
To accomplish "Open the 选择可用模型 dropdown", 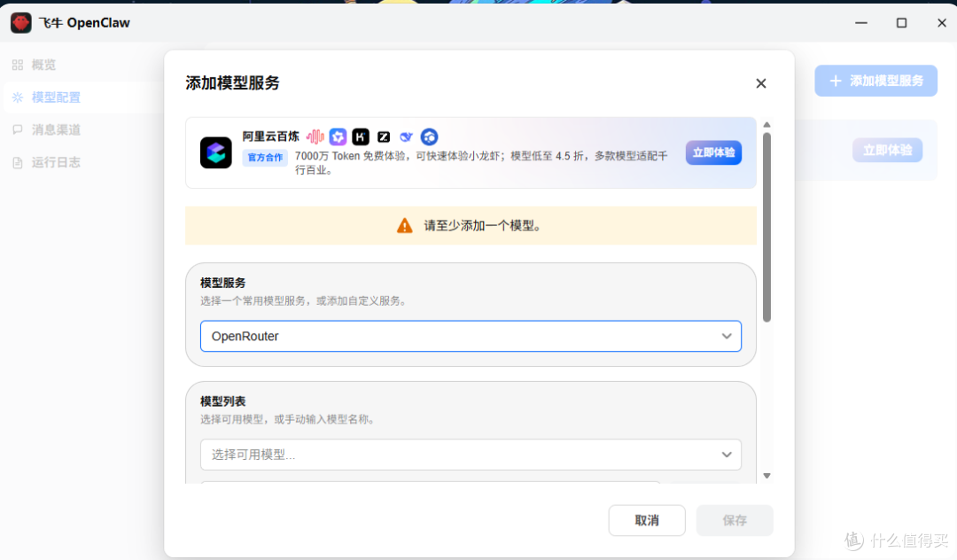I will coord(471,455).
